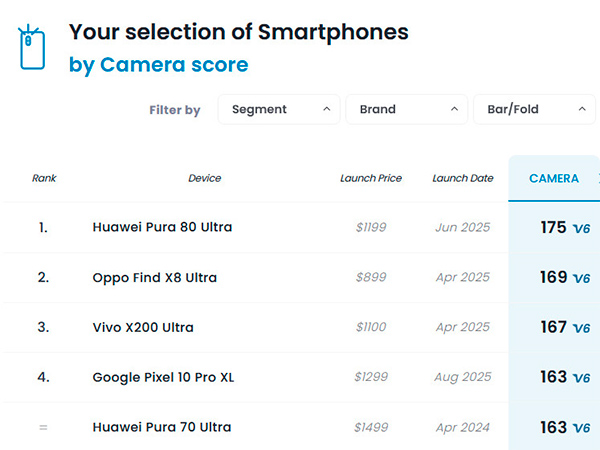Open Oppo Find X8 Ultra device link
Screen dimensions: 600x450
154,277
